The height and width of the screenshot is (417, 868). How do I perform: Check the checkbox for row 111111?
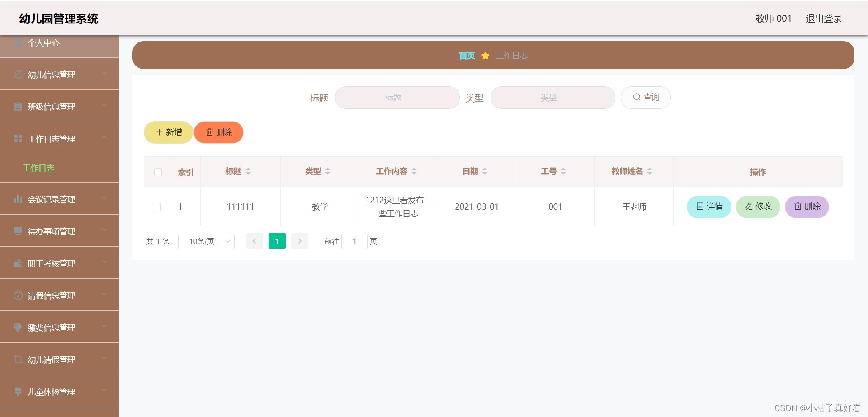[157, 207]
